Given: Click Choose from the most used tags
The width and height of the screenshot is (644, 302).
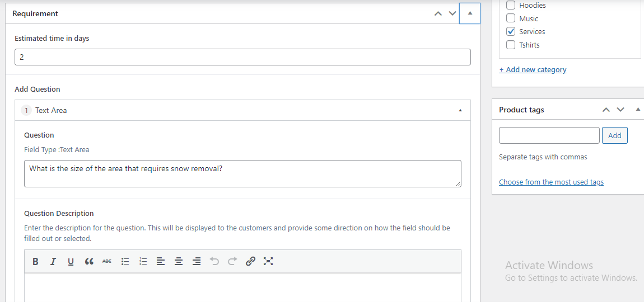Looking at the screenshot, I should 551,182.
